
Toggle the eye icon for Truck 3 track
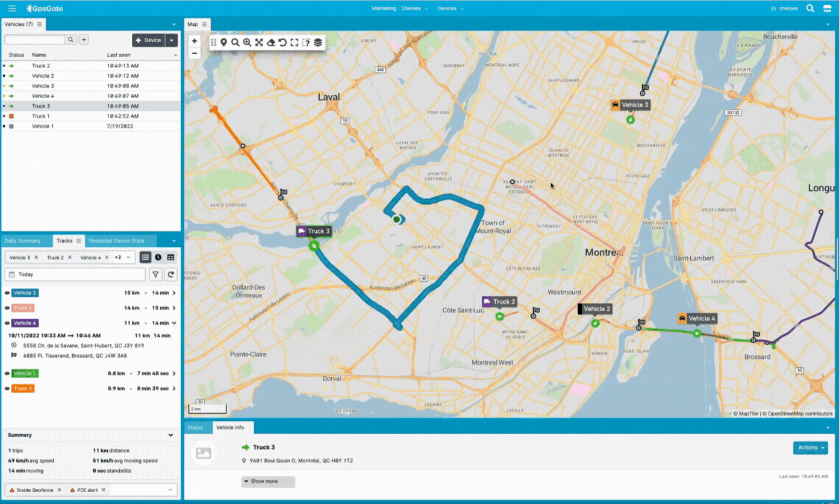(7, 389)
